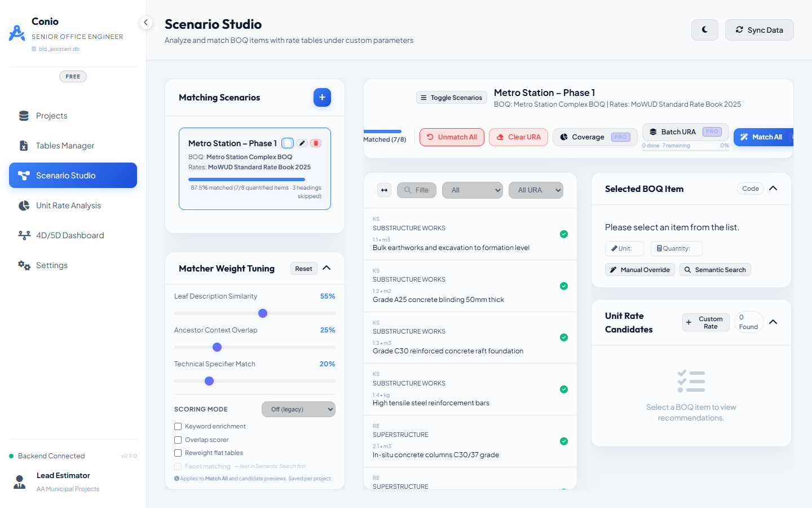The image size is (812, 508).
Task: Open Projects in the sidebar
Action: click(73, 116)
